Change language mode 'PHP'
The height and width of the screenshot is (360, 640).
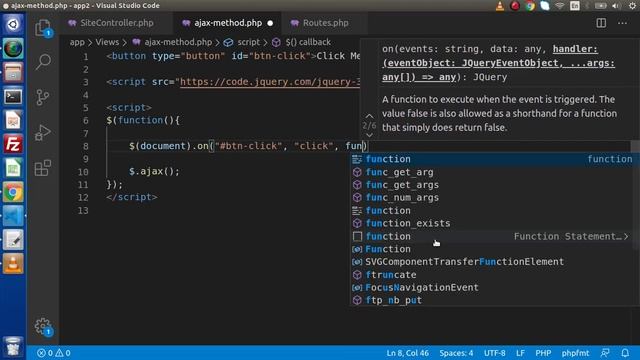click(x=543, y=353)
